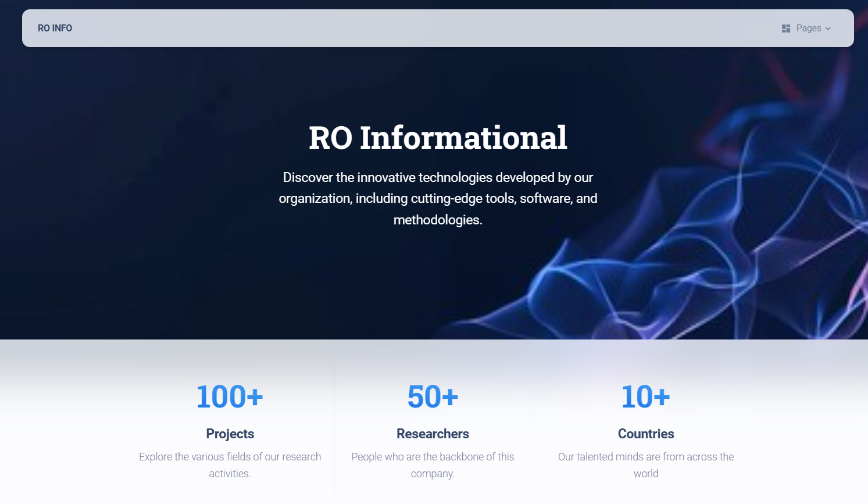Open the Pages menu label

pyautogui.click(x=808, y=28)
